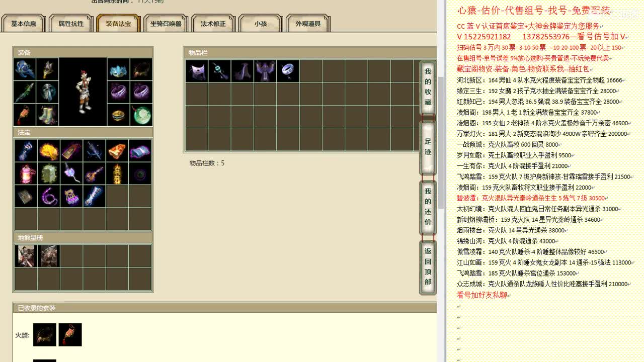
Task: Select the right purple ring in equipment
Action: coord(142,92)
